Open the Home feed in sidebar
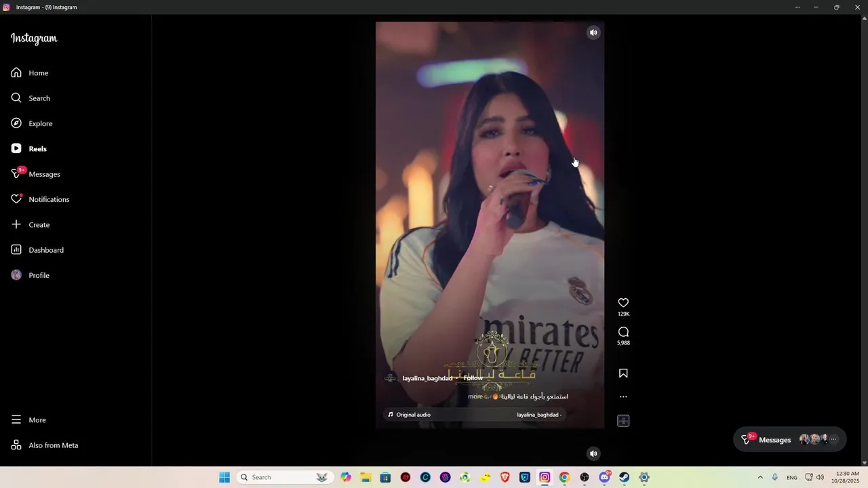The width and height of the screenshot is (868, 488). (x=30, y=73)
